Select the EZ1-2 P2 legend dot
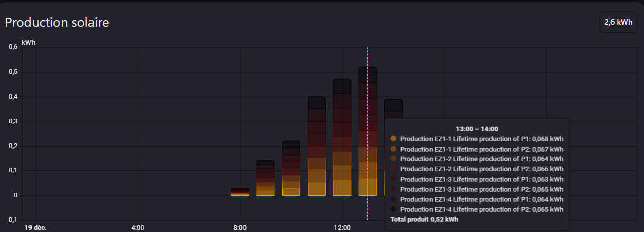The image size is (644, 232). 393,169
